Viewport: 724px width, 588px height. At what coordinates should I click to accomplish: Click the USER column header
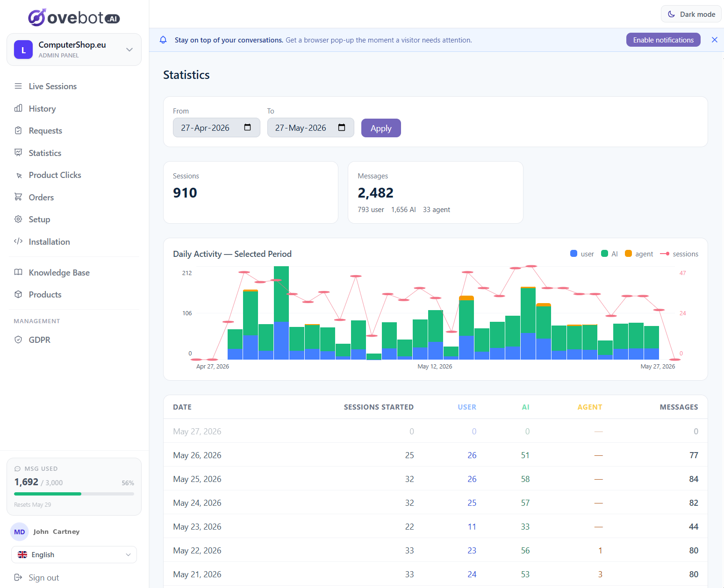(467, 407)
